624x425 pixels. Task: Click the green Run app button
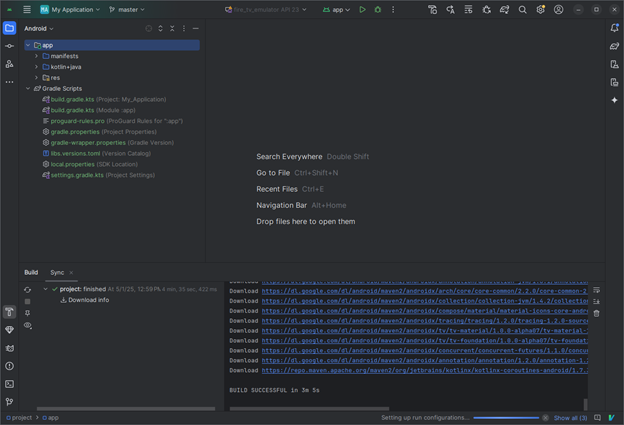[x=362, y=10]
